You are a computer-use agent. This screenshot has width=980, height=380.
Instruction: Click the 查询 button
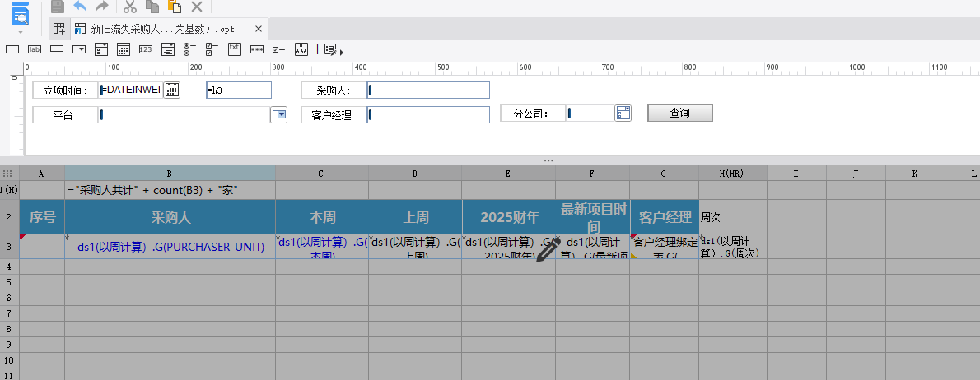pos(679,114)
